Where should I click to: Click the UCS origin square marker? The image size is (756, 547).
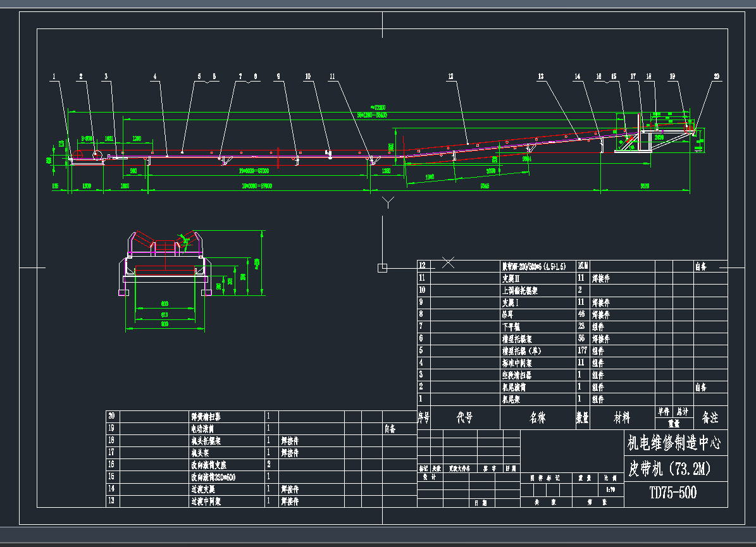point(382,267)
